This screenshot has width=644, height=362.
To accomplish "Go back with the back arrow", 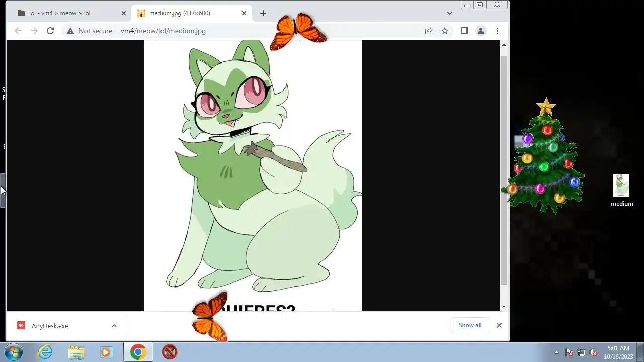I will pos(18,31).
